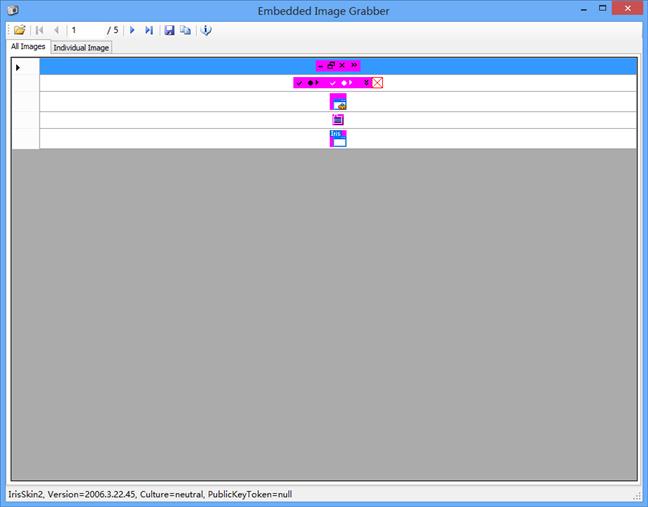Switch to the Individual Image tab
Viewport: 648px width, 507px height.
(x=82, y=47)
